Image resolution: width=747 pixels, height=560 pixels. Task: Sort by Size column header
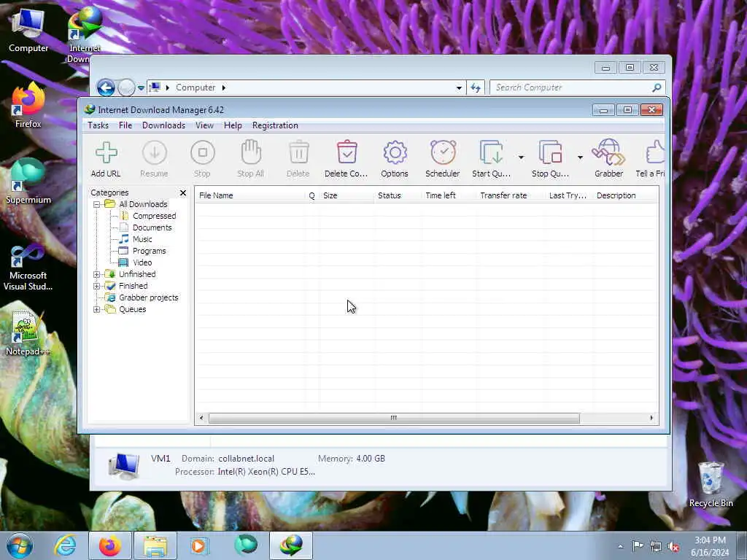tap(347, 195)
